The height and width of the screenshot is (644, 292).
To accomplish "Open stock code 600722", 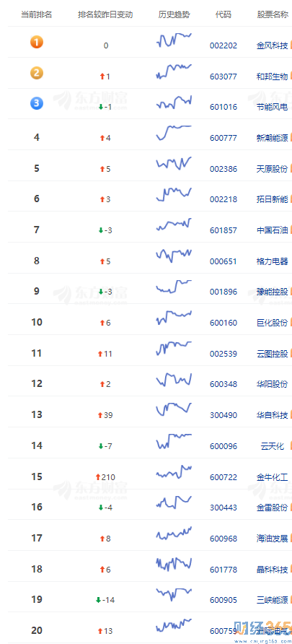I will coord(223,477).
